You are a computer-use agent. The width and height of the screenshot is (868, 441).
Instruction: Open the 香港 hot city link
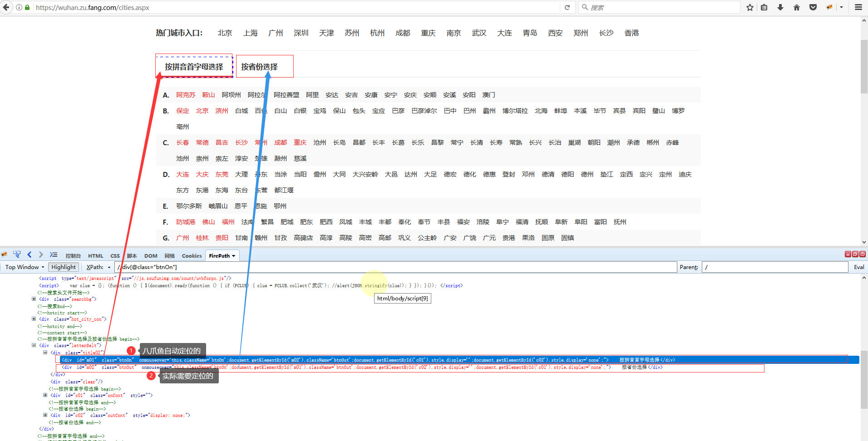[631, 33]
